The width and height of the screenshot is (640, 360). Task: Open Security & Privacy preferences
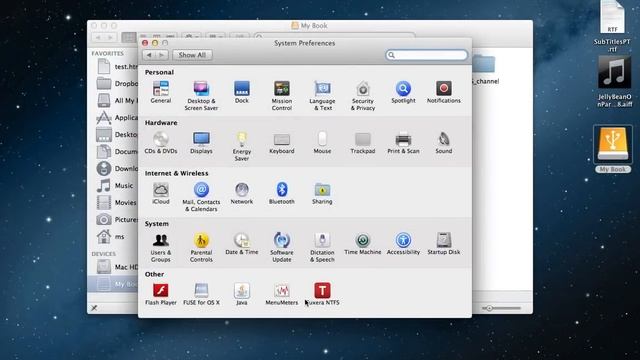(x=362, y=96)
